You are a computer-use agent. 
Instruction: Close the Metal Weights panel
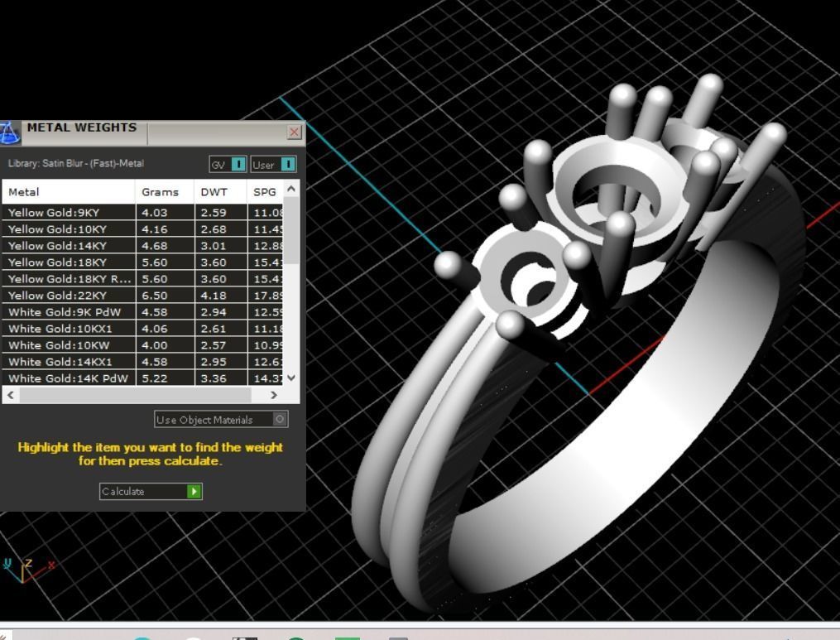pyautogui.click(x=294, y=132)
